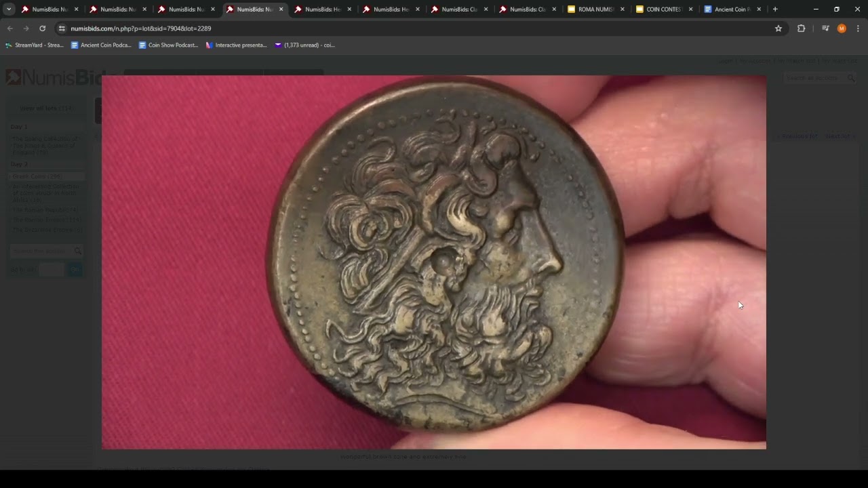This screenshot has height=488, width=868.
Task: Open The Roman Empire category
Action: (x=46, y=220)
